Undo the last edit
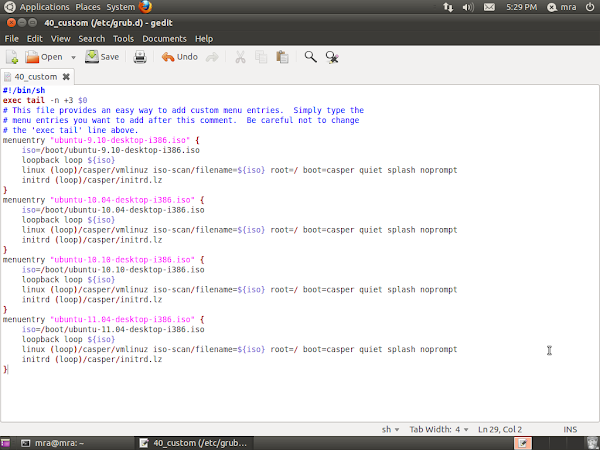 (x=179, y=57)
